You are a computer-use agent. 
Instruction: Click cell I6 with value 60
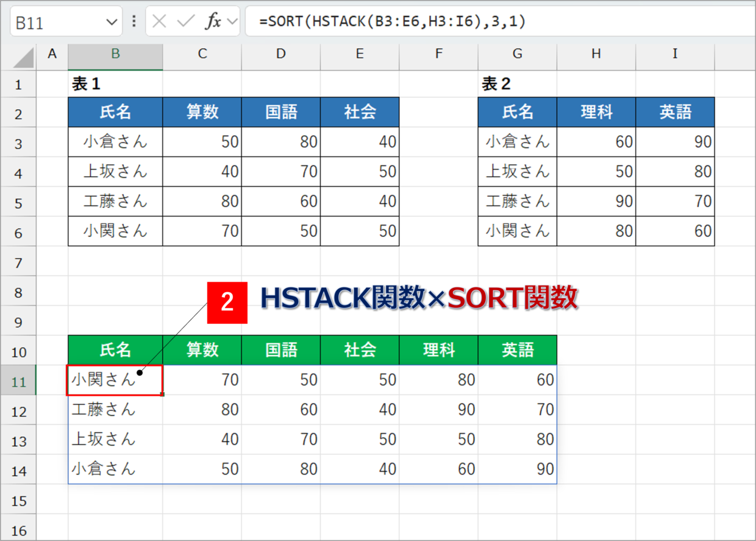tap(675, 231)
